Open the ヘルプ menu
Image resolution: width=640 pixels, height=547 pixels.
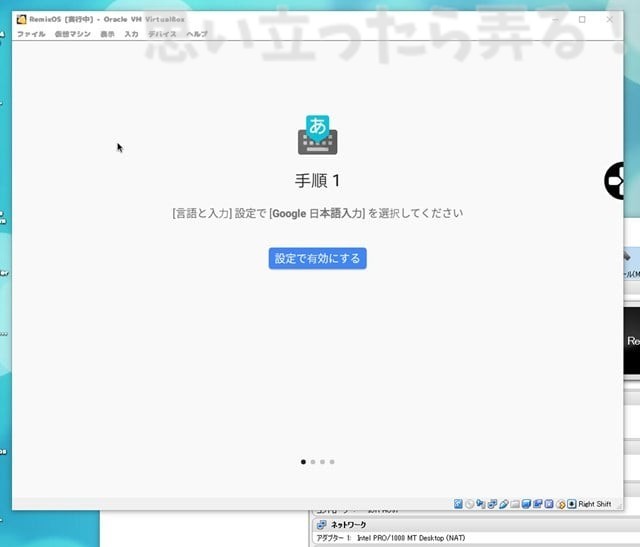pyautogui.click(x=197, y=34)
